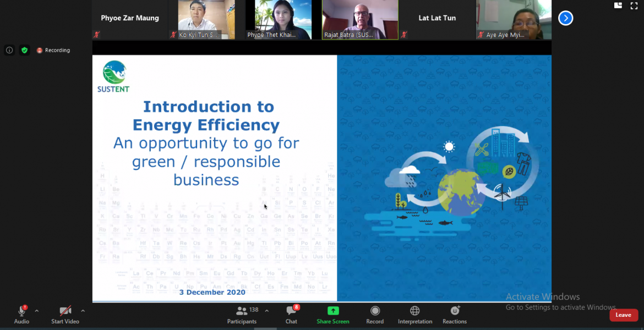Expand video options arrow
This screenshot has height=330, width=644.
tap(83, 311)
